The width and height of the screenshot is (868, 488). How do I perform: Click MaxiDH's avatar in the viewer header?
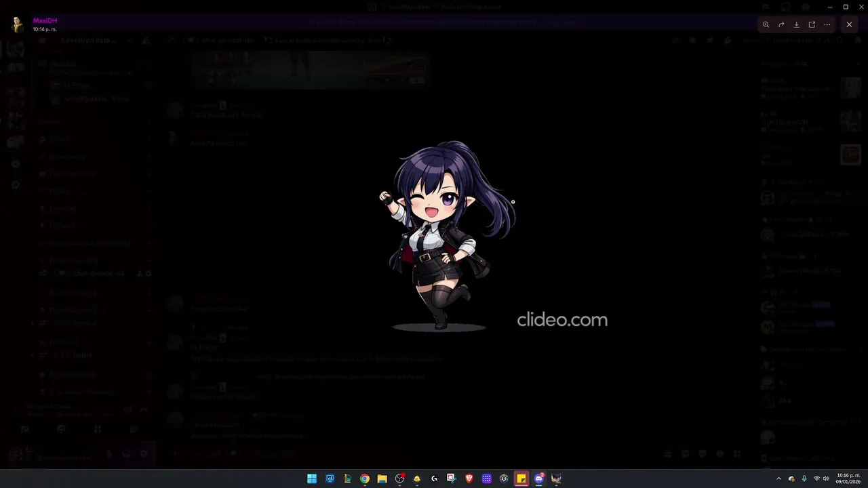[18, 24]
